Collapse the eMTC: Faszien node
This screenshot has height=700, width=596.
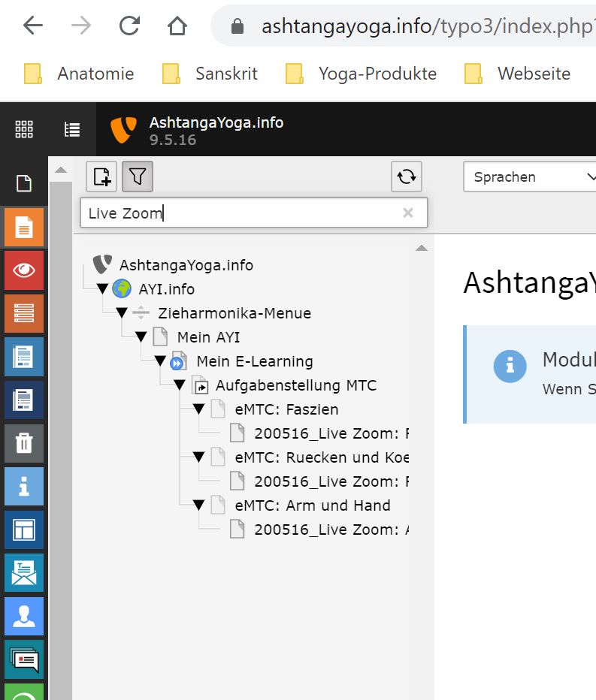pyautogui.click(x=198, y=409)
